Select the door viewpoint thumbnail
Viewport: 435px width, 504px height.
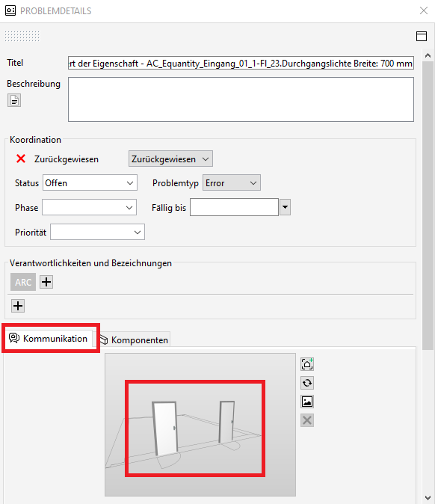200,425
